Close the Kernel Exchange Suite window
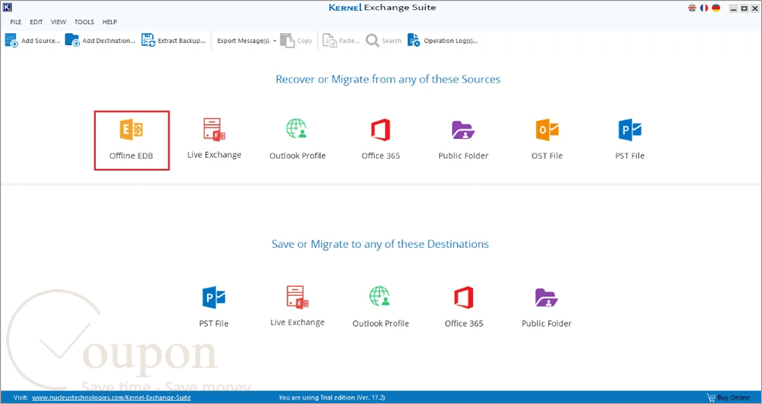Screen dimensions: 762x404 (754, 8)
